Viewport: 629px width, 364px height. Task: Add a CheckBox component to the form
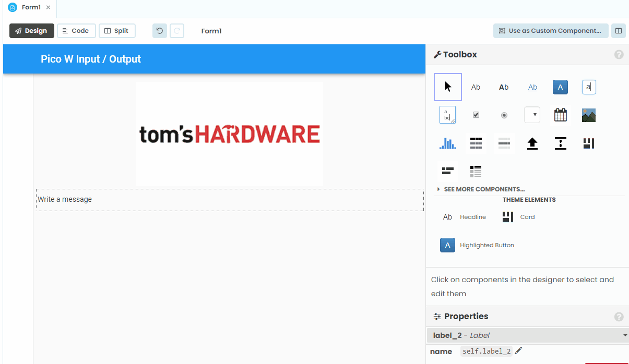click(476, 115)
